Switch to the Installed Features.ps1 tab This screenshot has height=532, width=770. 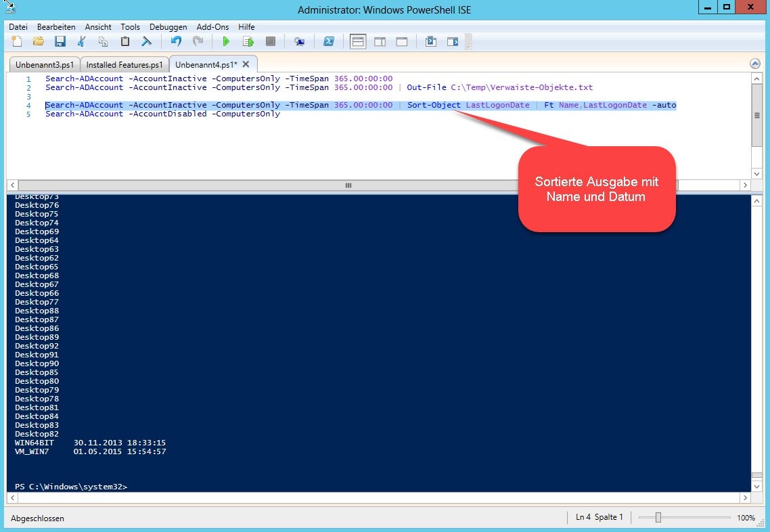[x=124, y=65]
